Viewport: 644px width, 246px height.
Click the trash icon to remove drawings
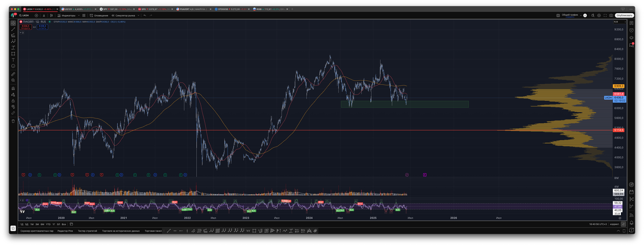[x=13, y=121]
